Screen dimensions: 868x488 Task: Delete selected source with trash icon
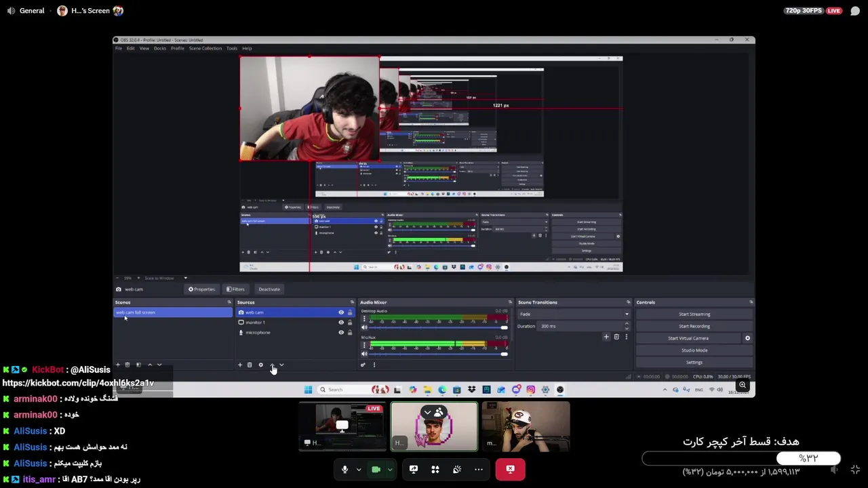pyautogui.click(x=250, y=365)
